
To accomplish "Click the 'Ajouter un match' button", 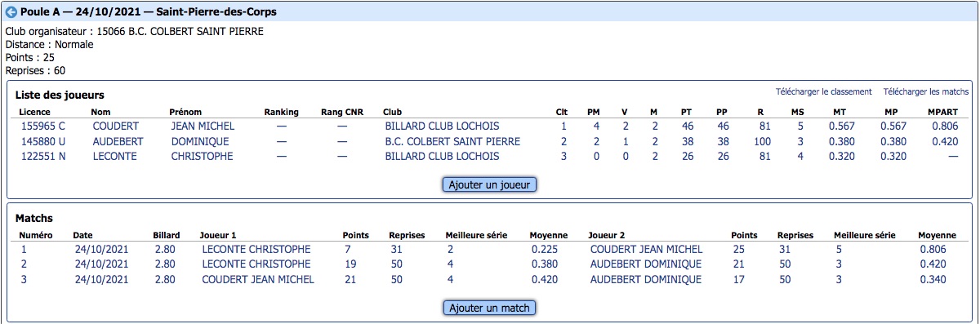I will coord(489,308).
